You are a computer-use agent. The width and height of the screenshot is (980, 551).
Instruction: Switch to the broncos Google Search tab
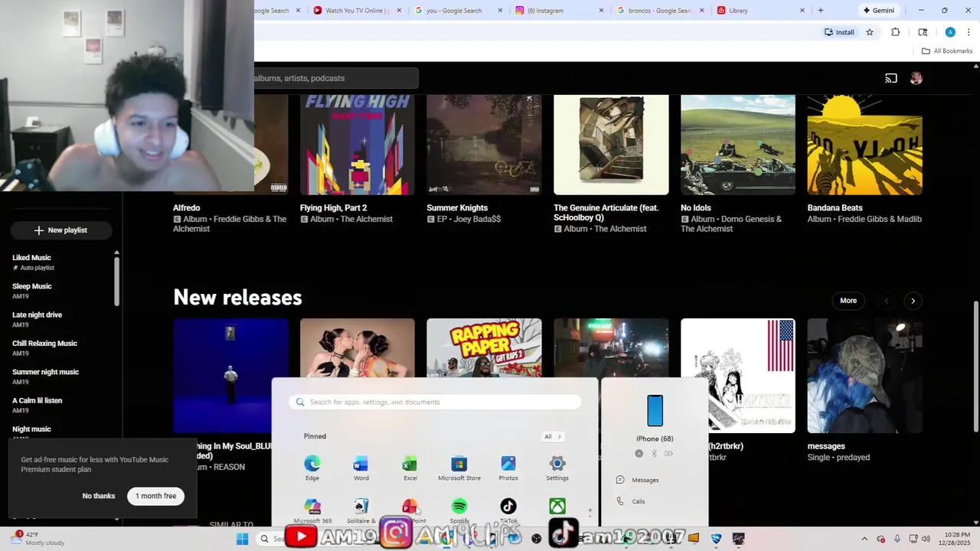(660, 11)
